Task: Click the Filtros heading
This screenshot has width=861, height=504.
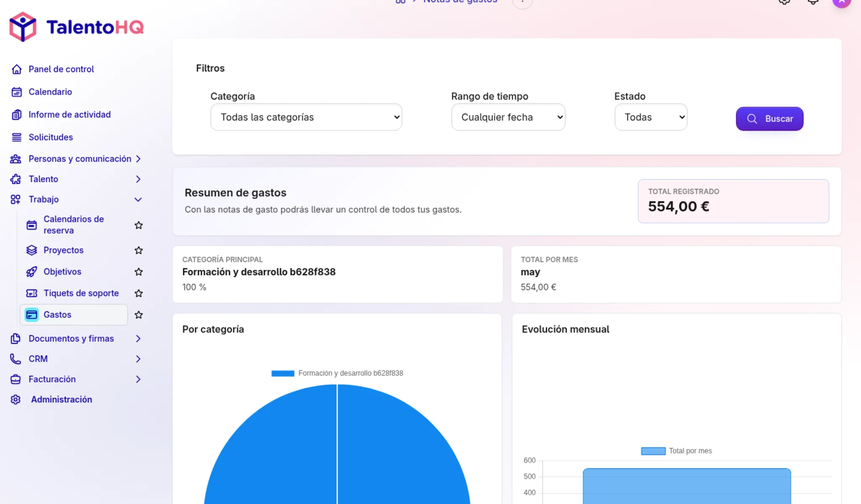Action: coord(210,68)
